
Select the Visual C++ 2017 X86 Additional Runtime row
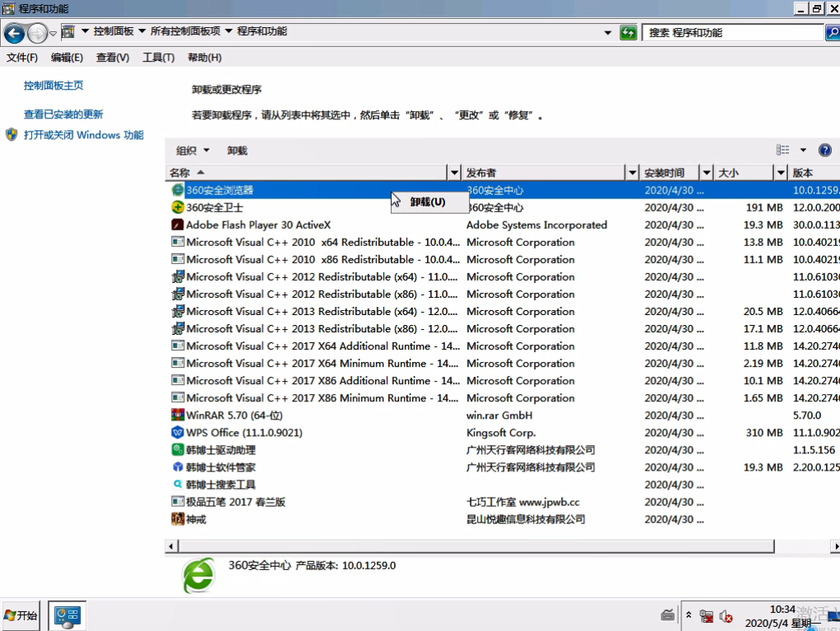pyautogui.click(x=503, y=380)
